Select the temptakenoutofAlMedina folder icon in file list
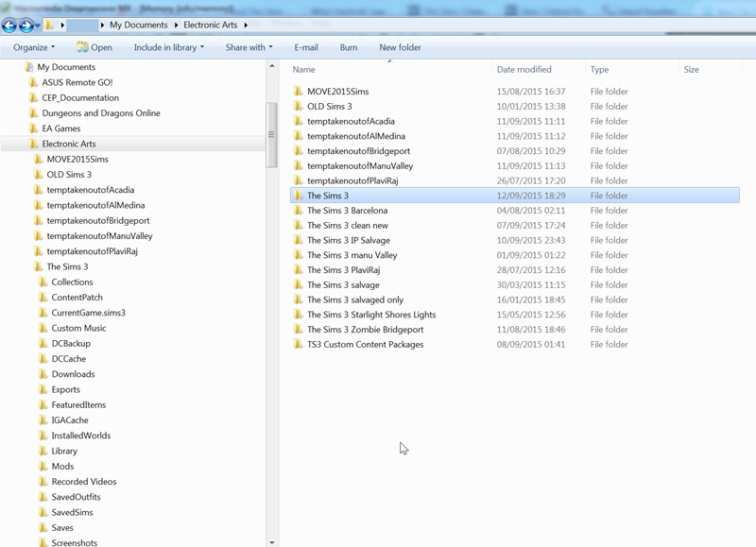The height and width of the screenshot is (547, 756). click(x=299, y=136)
